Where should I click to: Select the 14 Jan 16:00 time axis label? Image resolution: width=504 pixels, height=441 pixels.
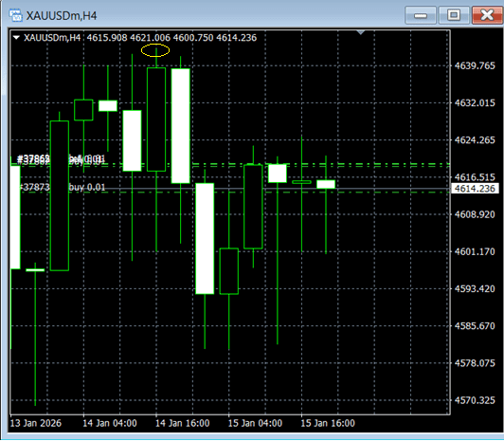point(182,423)
